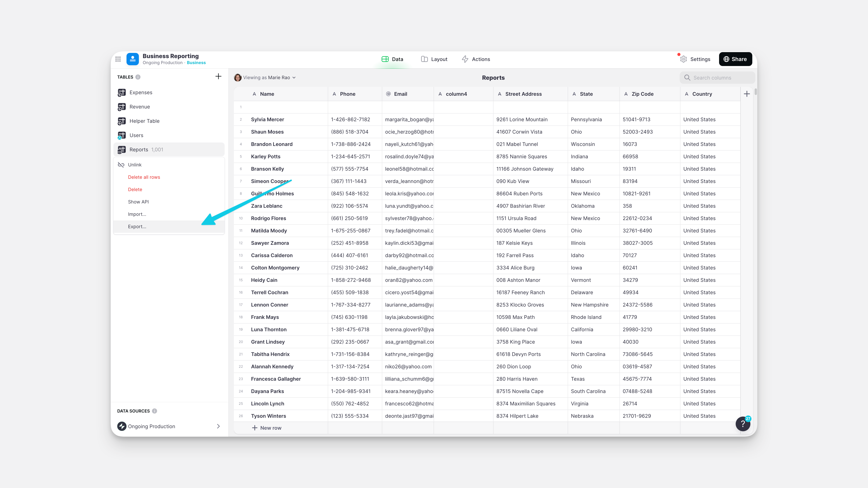
Task: Switch to the Layout tab
Action: (434, 59)
